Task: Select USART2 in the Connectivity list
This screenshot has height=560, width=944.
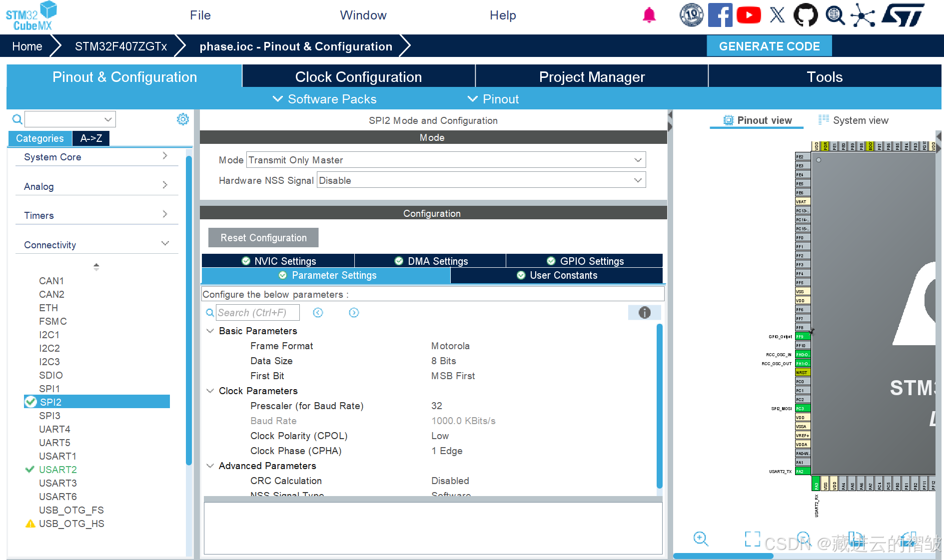Action: coord(58,470)
